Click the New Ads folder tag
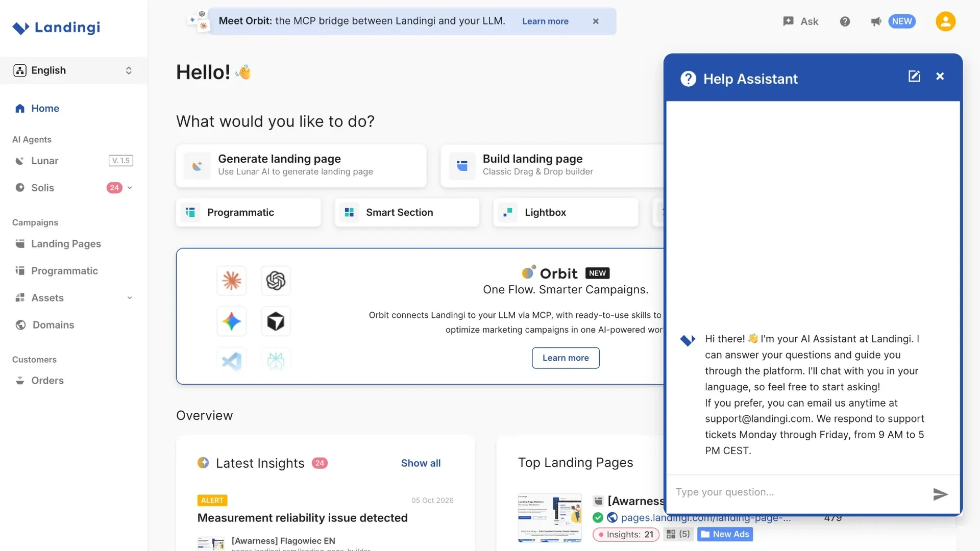 (x=725, y=534)
